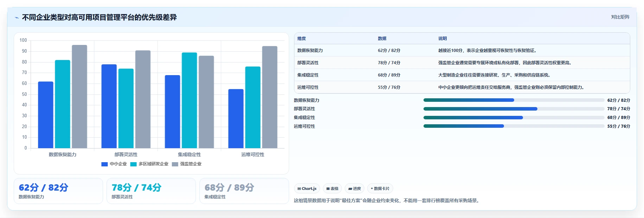Screen dimensions: 644x218
Task: Click 68分 / 89分 value beside progress bar
Action: (619, 118)
